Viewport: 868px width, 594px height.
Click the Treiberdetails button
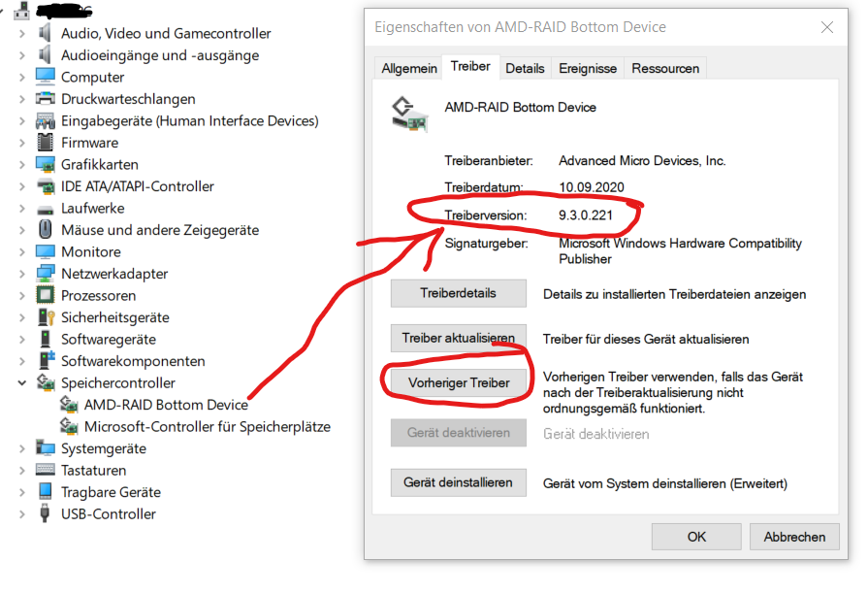pos(459,293)
